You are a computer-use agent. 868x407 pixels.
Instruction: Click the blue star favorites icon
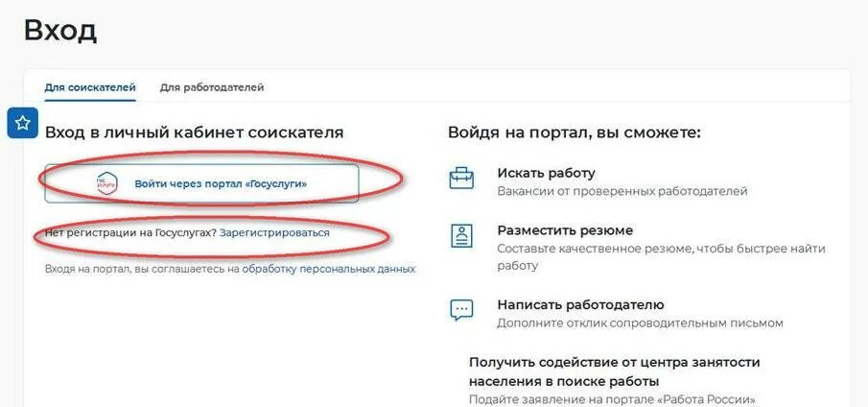[23, 122]
